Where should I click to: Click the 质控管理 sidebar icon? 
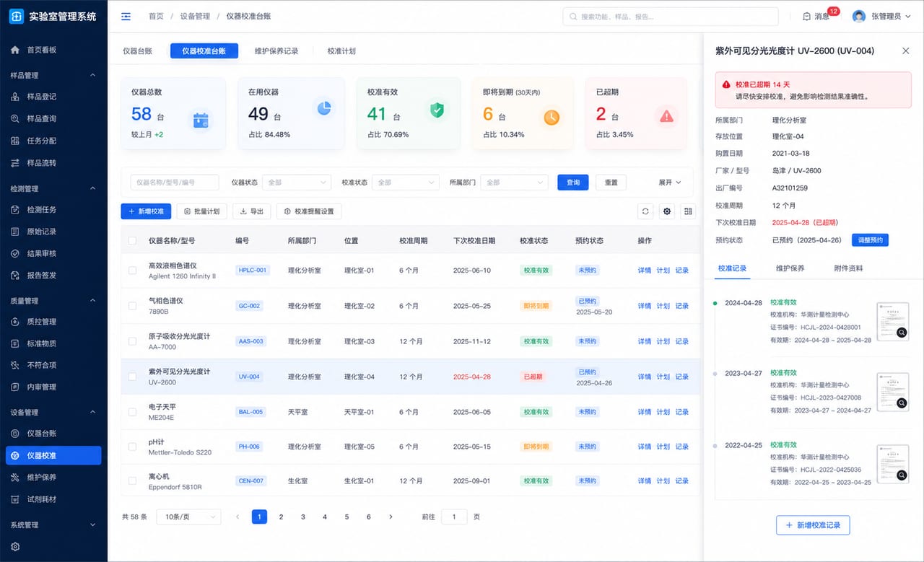(x=15, y=322)
